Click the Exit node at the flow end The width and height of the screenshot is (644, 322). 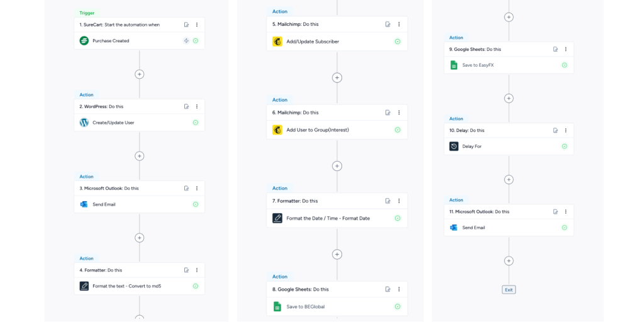tap(509, 290)
